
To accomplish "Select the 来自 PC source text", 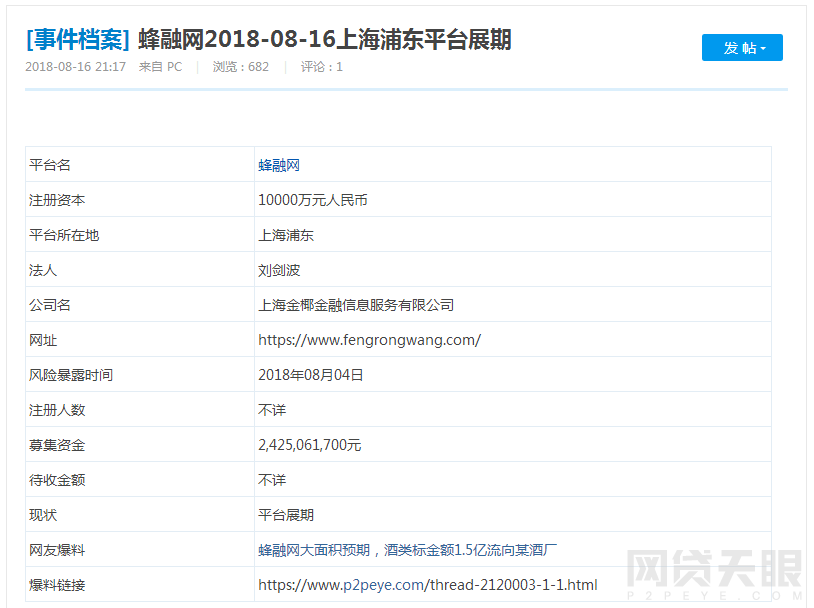I will [160, 66].
